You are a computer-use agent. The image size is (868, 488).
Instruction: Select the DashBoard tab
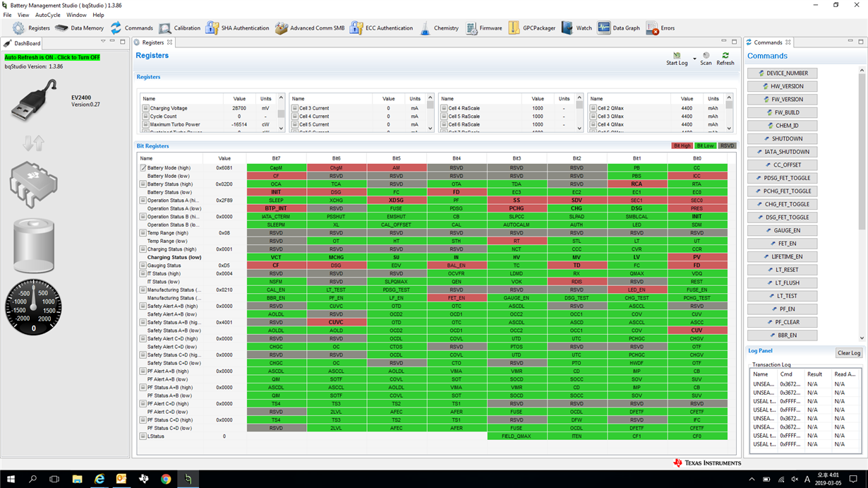(23, 43)
